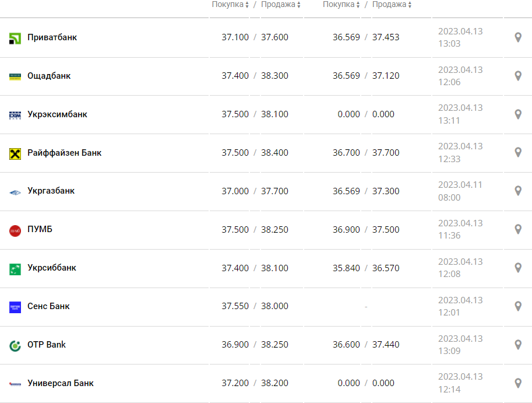Click the Универсал Банк map pin
This screenshot has height=403, width=532.
[x=517, y=383]
